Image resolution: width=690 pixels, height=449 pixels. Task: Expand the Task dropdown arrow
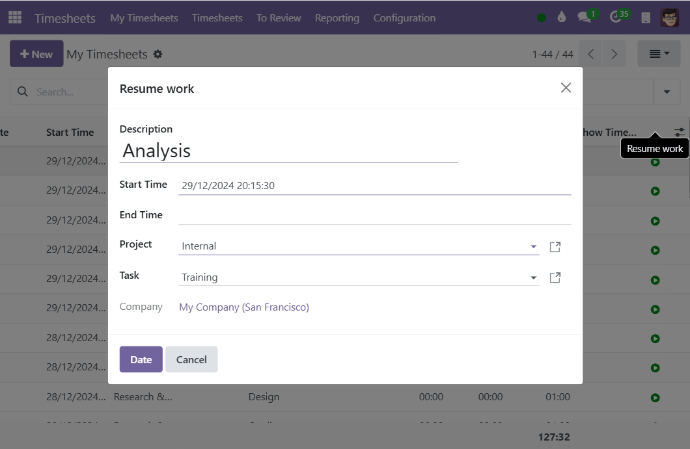[533, 278]
